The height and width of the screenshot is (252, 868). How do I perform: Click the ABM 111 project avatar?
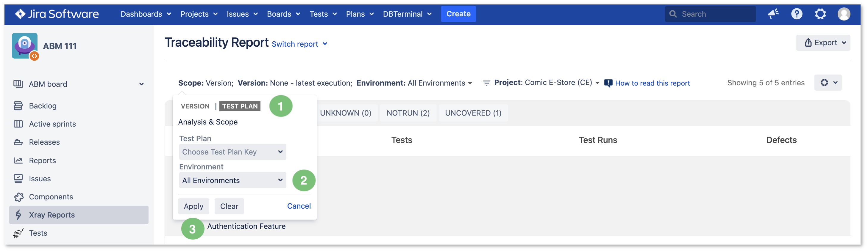25,46
